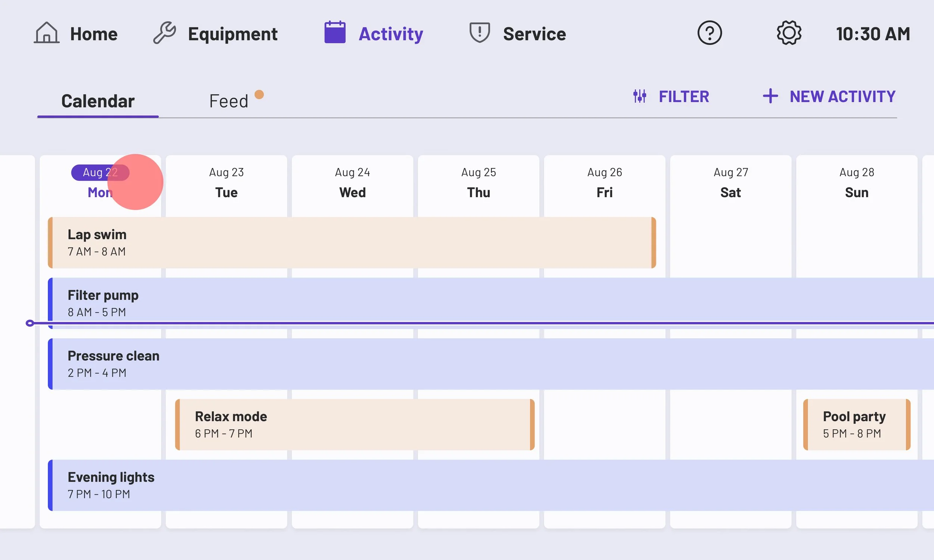934x560 pixels.
Task: Click the filter sliders icon
Action: point(640,96)
